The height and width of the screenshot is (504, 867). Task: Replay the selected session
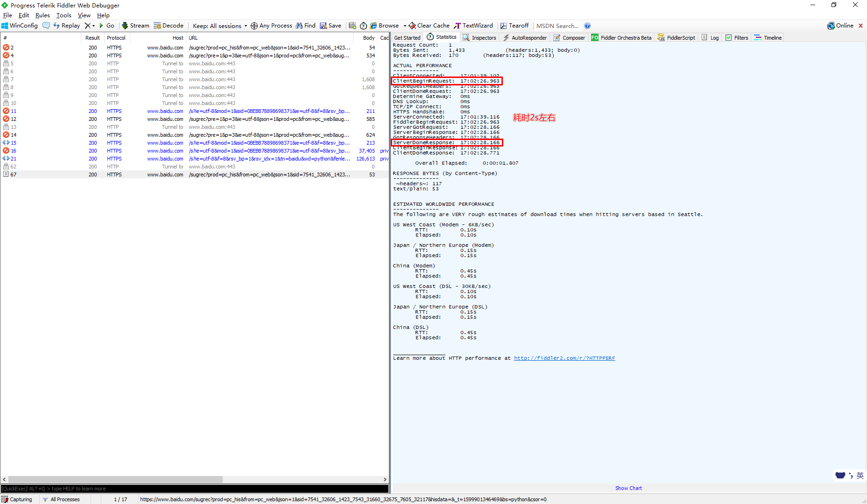[67, 26]
